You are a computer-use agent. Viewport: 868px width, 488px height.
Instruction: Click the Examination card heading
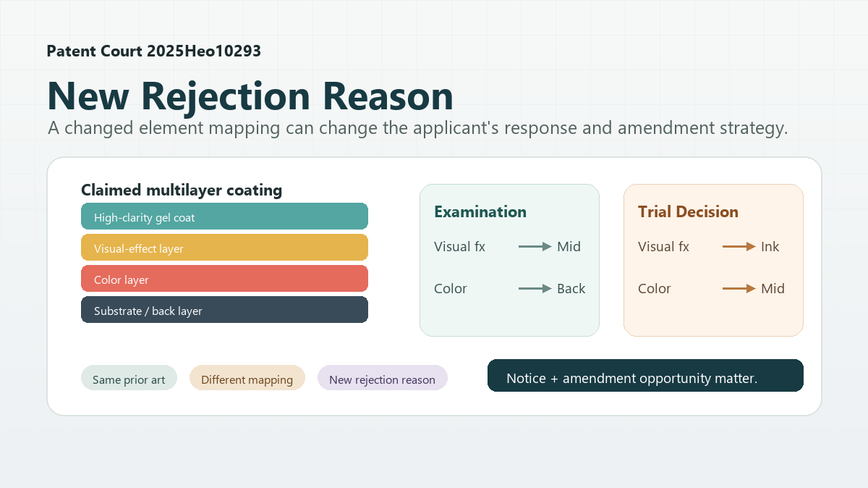(x=480, y=212)
